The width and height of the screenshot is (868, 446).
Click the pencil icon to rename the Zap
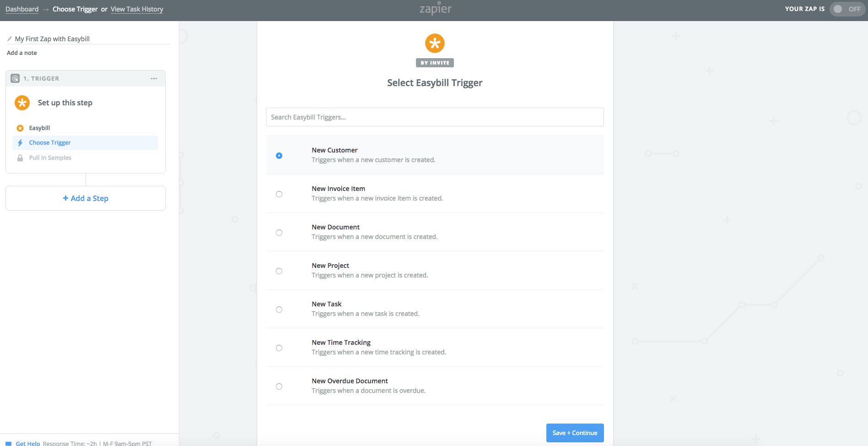coord(10,39)
